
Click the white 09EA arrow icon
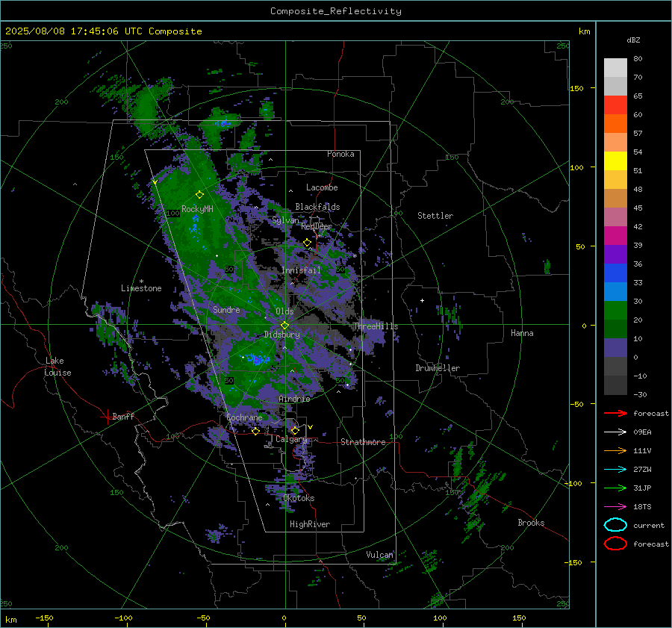(615, 432)
